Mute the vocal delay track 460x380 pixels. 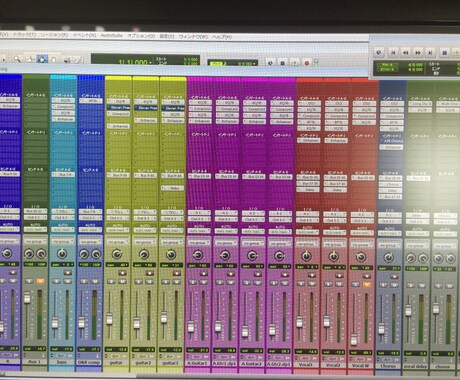point(422,286)
